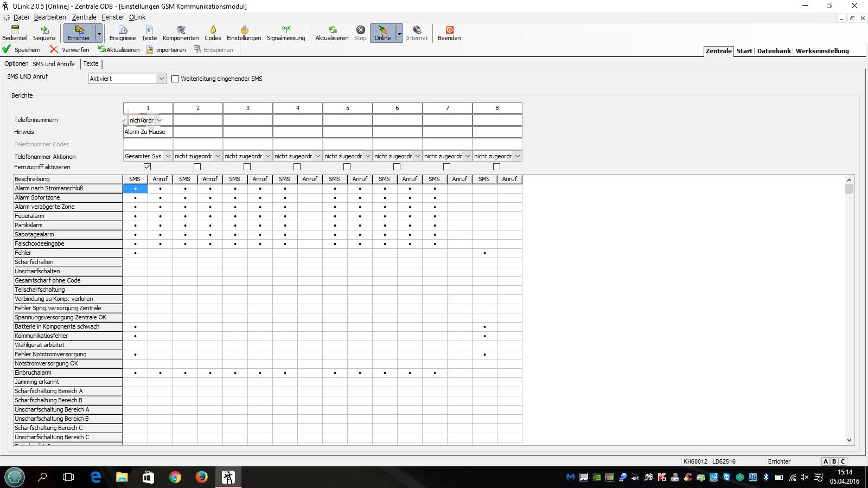Click the Speichern button
The height and width of the screenshot is (488, 868).
coord(22,50)
